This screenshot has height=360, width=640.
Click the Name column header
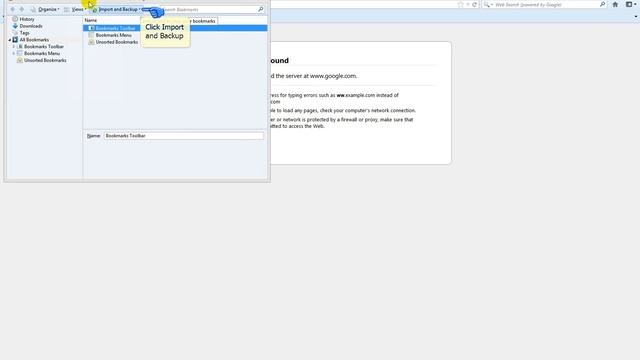tap(91, 20)
